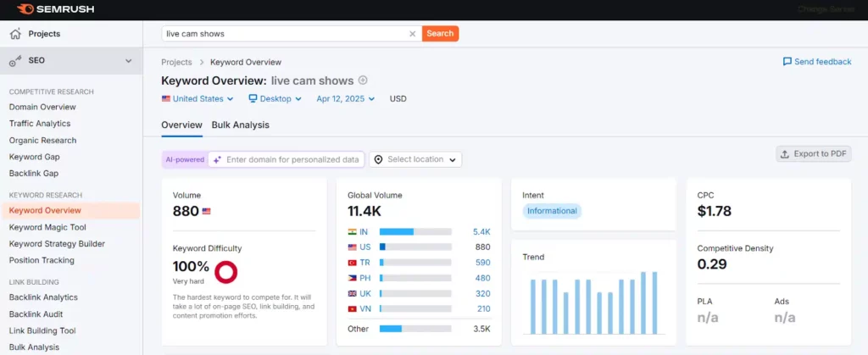
Task: Click the Export to PDF upload icon
Action: 784,154
